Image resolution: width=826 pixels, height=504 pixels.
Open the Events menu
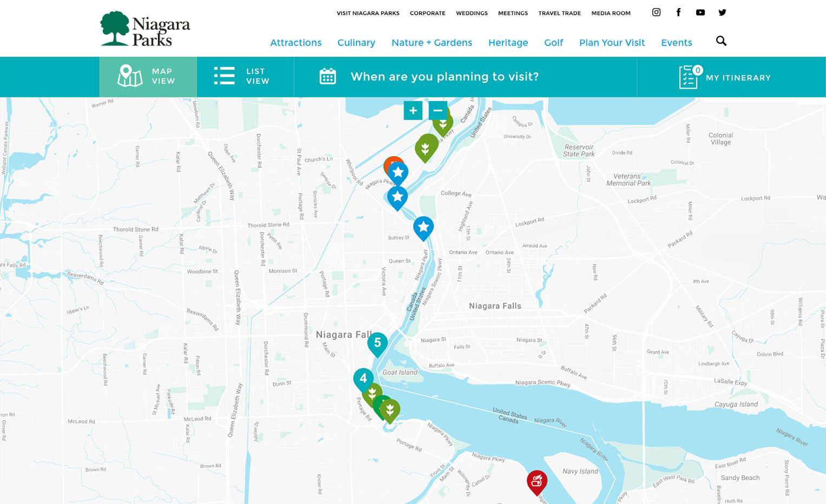click(x=677, y=43)
